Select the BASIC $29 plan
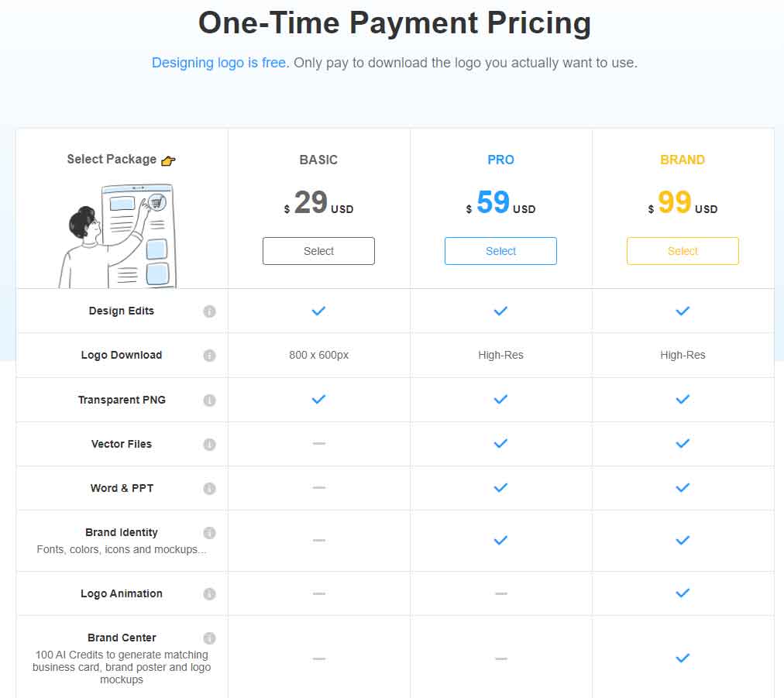This screenshot has width=784, height=698. (318, 251)
